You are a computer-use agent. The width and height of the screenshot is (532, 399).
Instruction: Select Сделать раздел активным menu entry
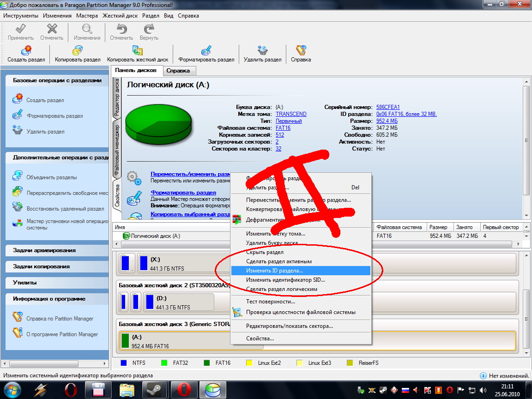(x=301, y=261)
